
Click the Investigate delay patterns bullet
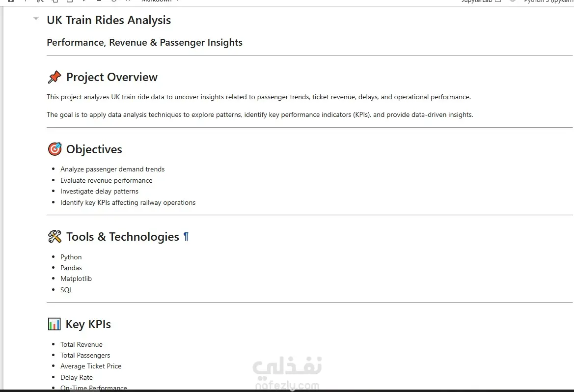pos(99,191)
